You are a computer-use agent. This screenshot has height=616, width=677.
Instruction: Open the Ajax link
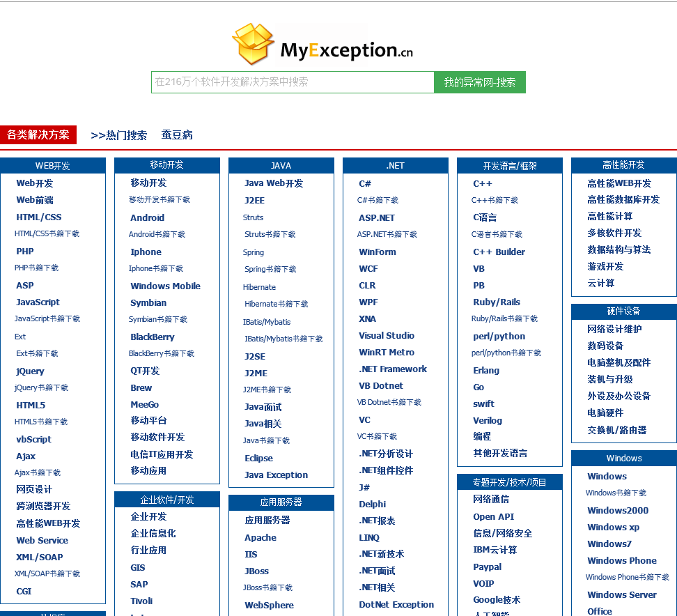[x=26, y=456]
